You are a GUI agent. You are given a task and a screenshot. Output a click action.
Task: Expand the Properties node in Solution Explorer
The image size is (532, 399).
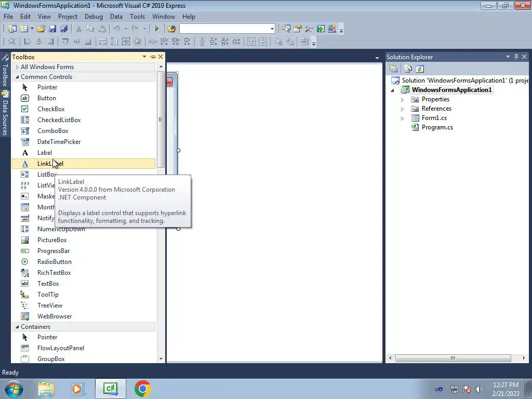point(403,100)
